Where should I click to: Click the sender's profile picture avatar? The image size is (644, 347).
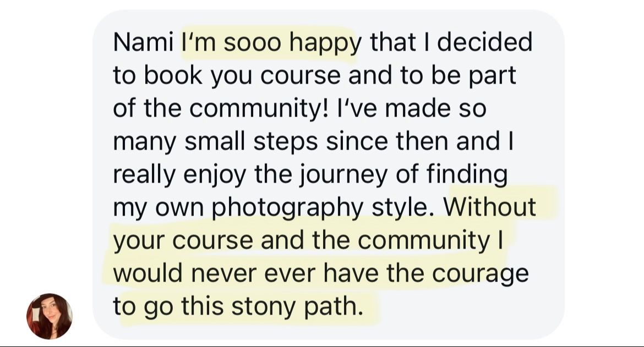coord(49,316)
